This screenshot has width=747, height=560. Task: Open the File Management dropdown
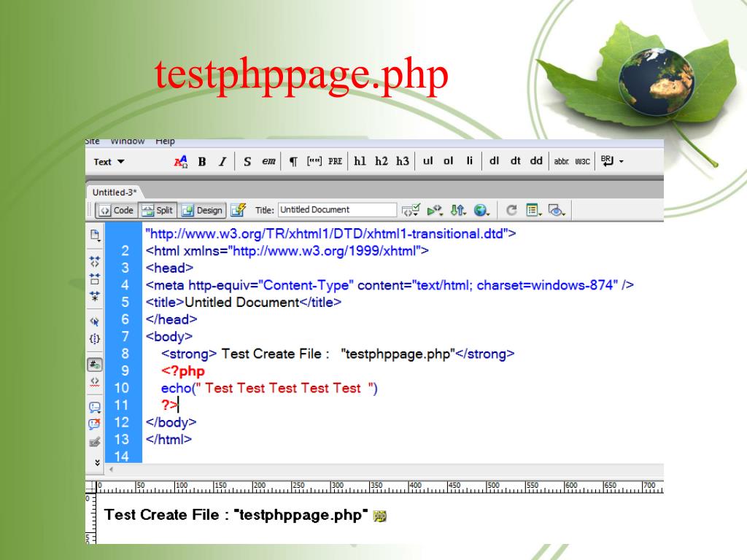[x=458, y=210]
